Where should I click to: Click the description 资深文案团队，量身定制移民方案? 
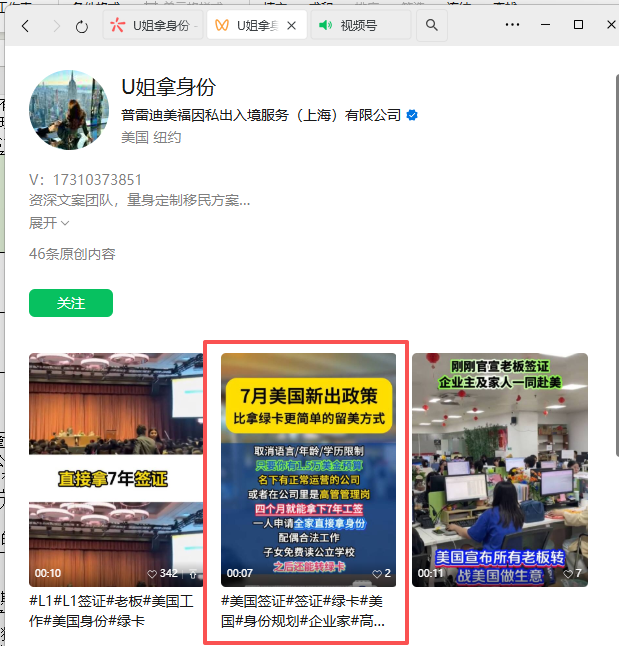click(x=139, y=200)
